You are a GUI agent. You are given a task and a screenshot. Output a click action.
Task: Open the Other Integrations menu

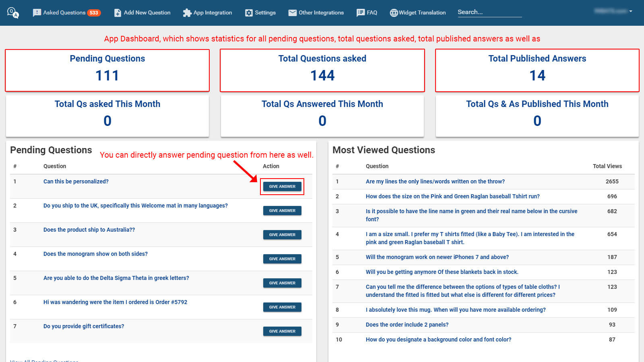[x=316, y=13]
